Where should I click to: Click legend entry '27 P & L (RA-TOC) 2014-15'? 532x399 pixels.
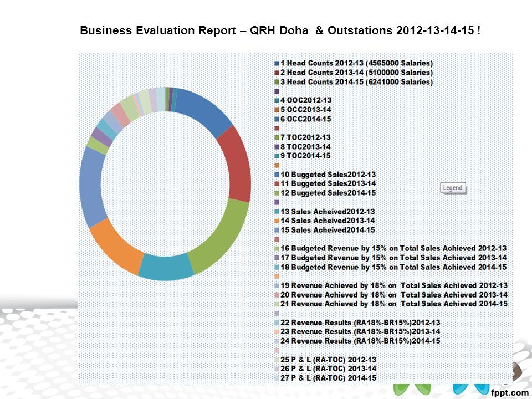325,378
